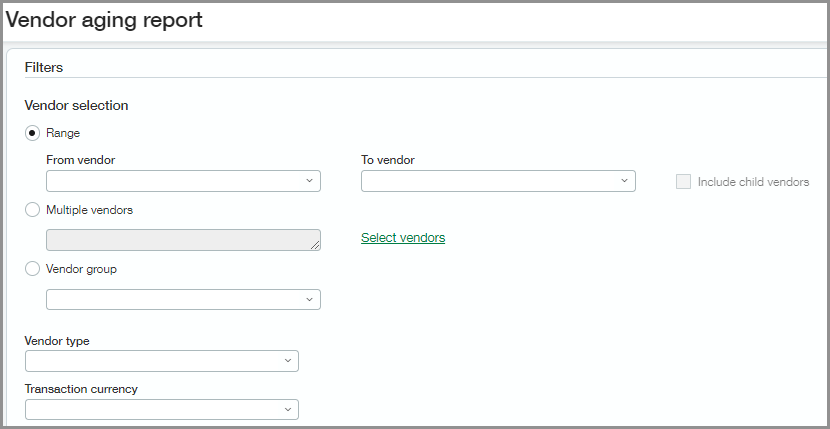Open the Transaction currency dropdown chevron
Screen dimensions: 830x429
coord(287,409)
